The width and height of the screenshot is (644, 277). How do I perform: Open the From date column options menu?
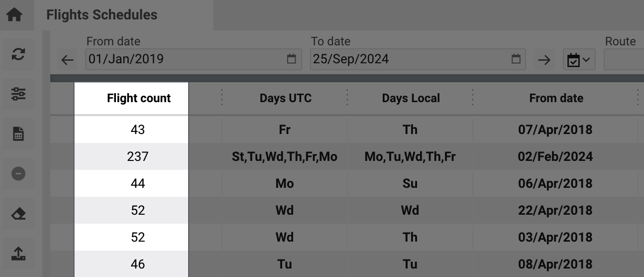(x=638, y=98)
